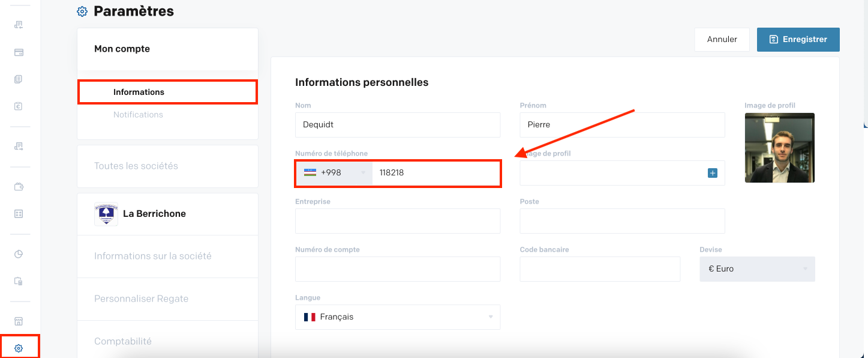Click the empty Poste field

(622, 221)
